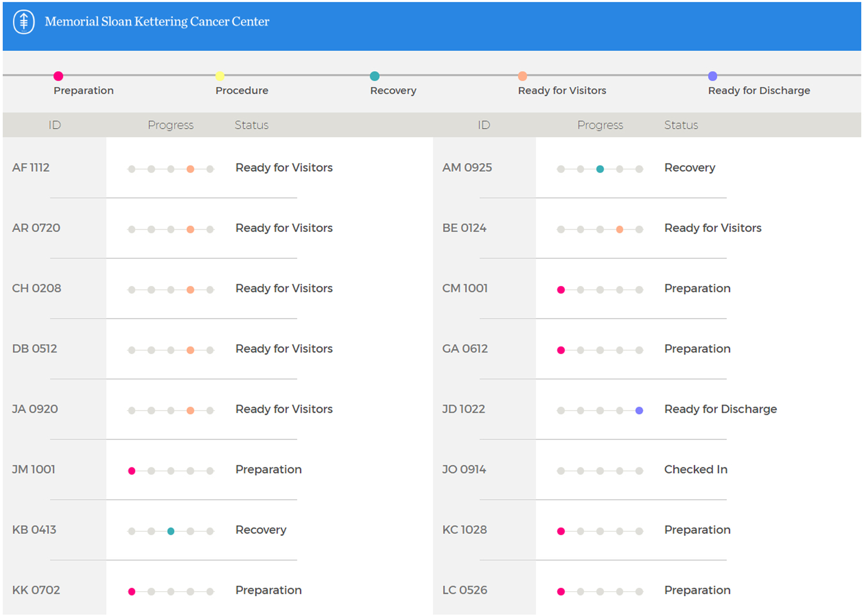
Task: Select patient ID KB 0413
Action: coord(34,530)
